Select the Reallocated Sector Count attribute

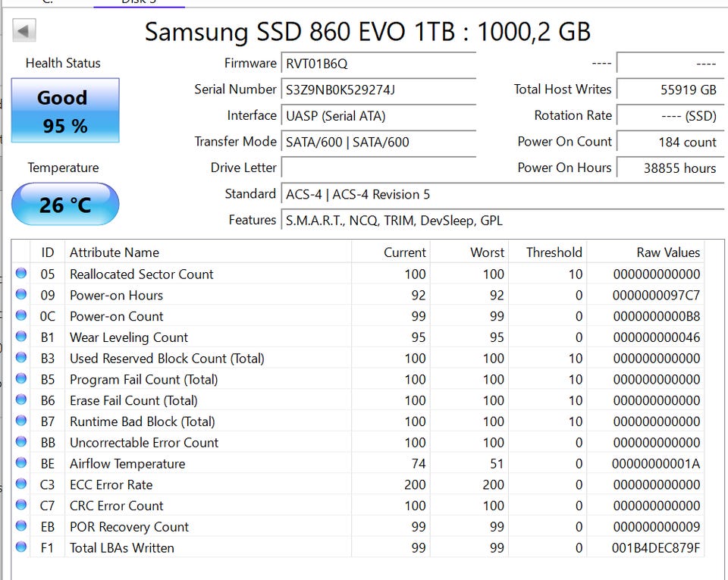[x=141, y=274]
